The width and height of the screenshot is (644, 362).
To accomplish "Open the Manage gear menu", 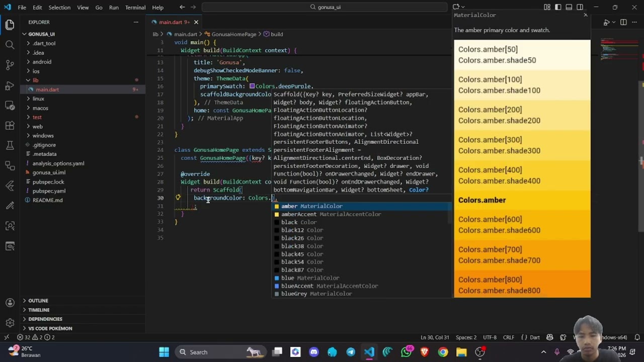I will 10,323.
